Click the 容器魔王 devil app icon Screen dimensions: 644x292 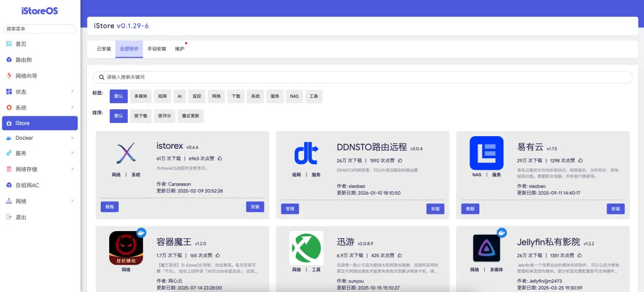[x=126, y=247]
